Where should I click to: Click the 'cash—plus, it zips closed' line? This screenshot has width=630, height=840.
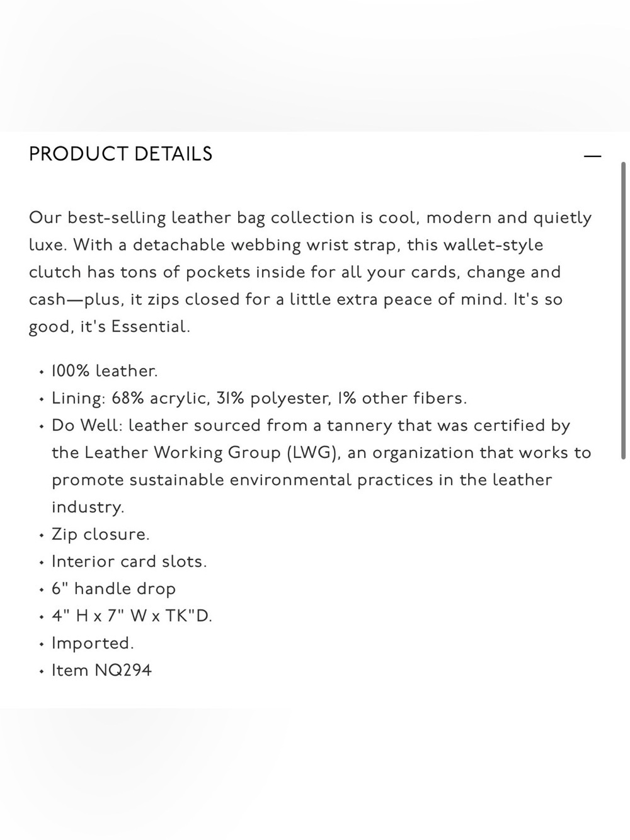tap(295, 299)
